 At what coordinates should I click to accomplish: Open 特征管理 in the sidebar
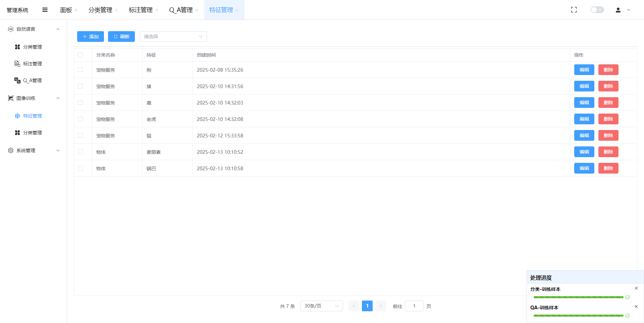point(34,116)
